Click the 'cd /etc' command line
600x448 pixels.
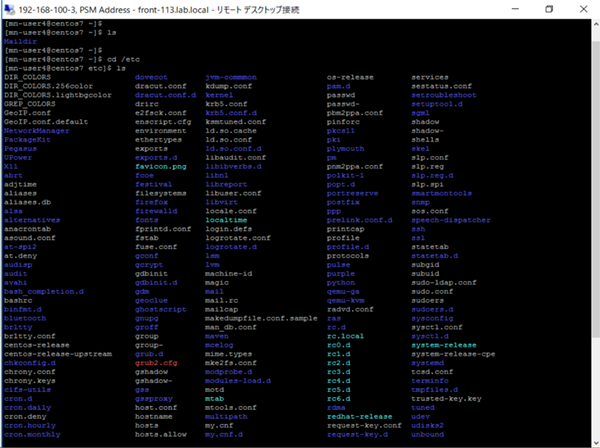point(123,59)
